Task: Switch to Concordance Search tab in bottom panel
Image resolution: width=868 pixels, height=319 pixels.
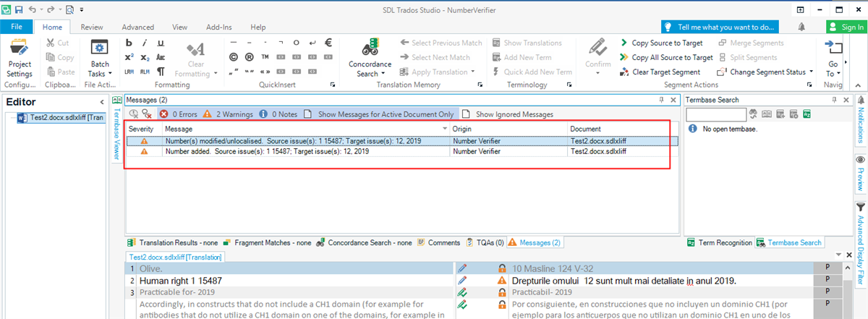Action: [x=364, y=243]
